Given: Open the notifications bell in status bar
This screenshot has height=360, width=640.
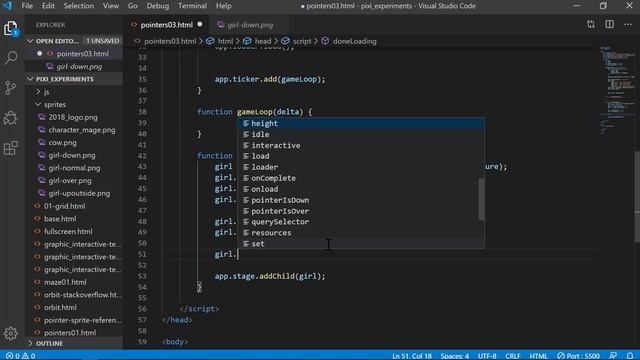Looking at the screenshot, I should coord(630,356).
